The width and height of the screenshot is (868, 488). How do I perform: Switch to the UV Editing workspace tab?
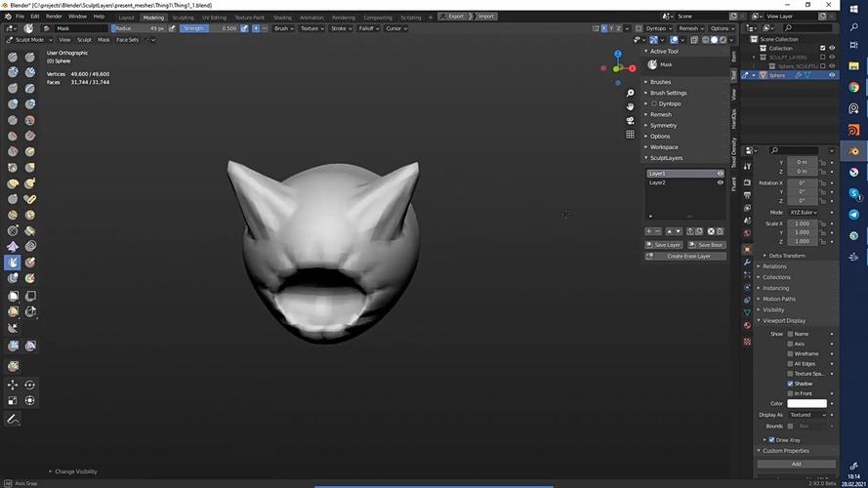pos(214,18)
